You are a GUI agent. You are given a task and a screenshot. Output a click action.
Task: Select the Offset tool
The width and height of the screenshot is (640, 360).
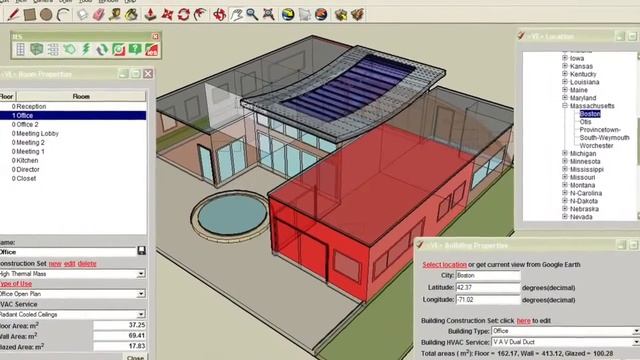[x=200, y=15]
